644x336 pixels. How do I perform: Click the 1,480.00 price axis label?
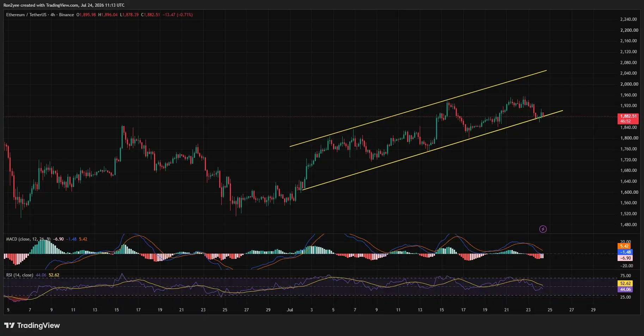628,225
